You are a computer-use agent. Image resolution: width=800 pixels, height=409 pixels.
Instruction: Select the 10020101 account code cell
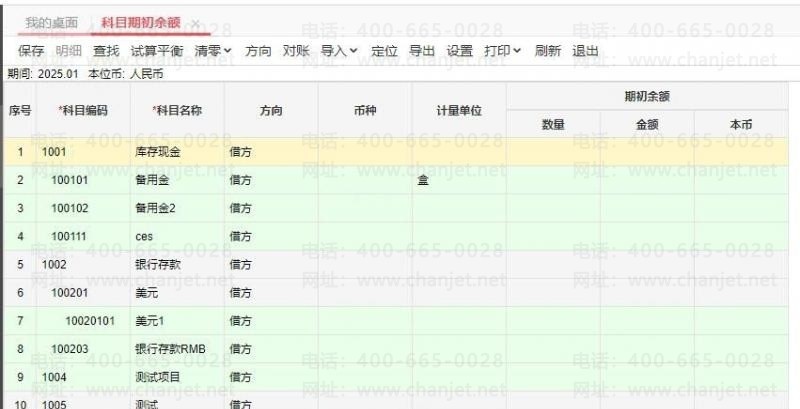tap(83, 321)
